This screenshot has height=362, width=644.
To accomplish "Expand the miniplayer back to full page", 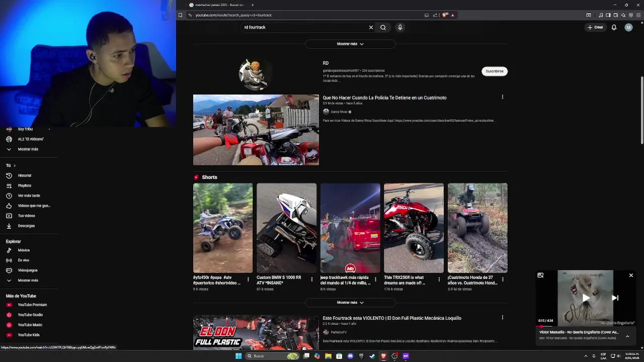I will pyautogui.click(x=540, y=276).
